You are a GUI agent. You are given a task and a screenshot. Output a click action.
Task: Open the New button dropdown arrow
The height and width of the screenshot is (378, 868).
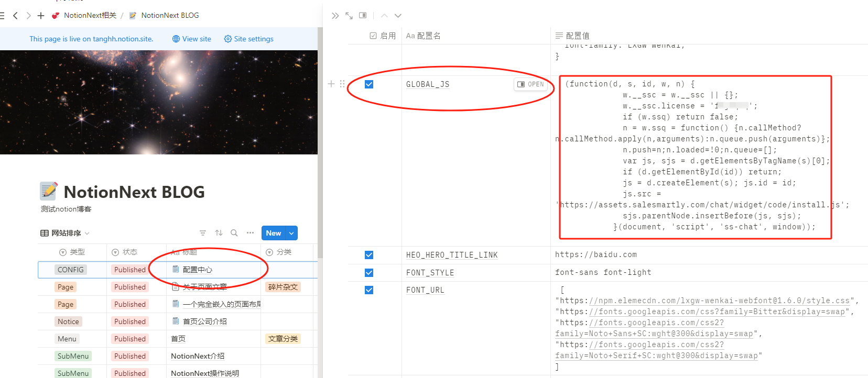click(x=291, y=233)
